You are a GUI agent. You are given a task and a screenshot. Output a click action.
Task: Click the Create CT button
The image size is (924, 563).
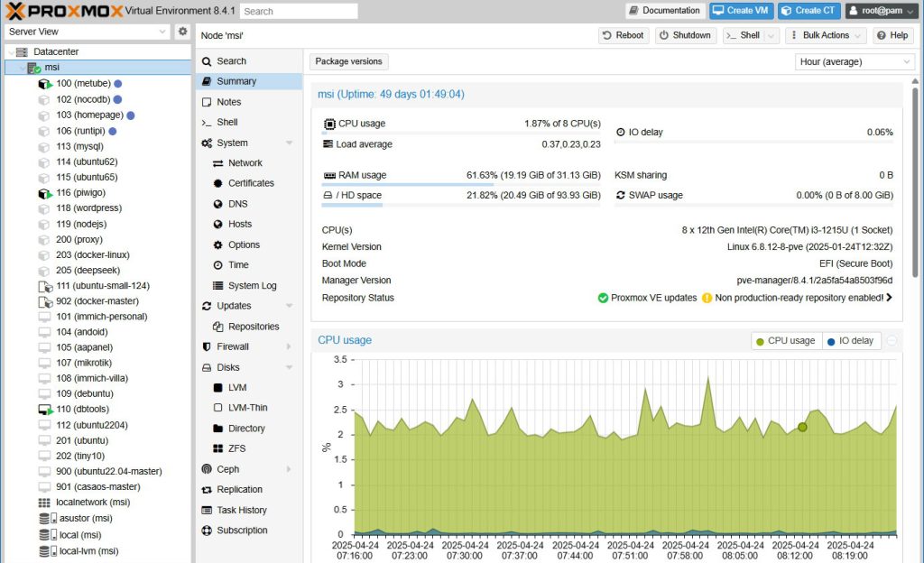(x=809, y=11)
